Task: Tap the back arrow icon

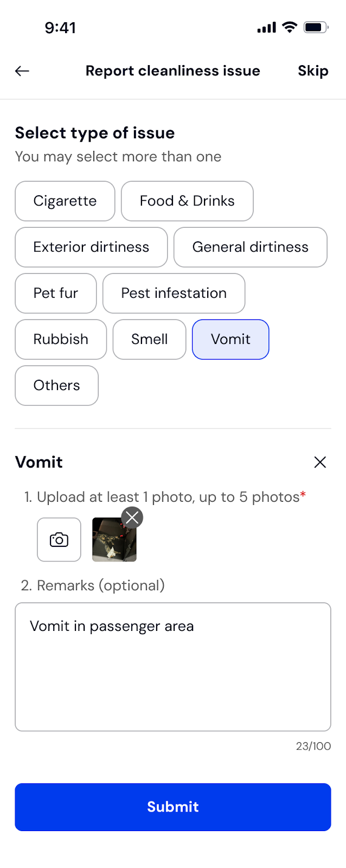Action: pos(22,71)
